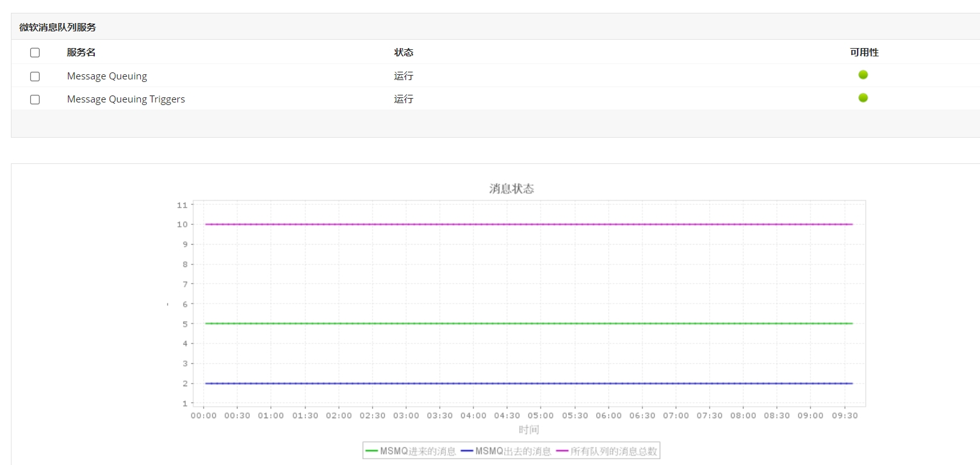Click the 时间 axis label below chart
Viewport: 980px width, 465px height.
[x=528, y=430]
